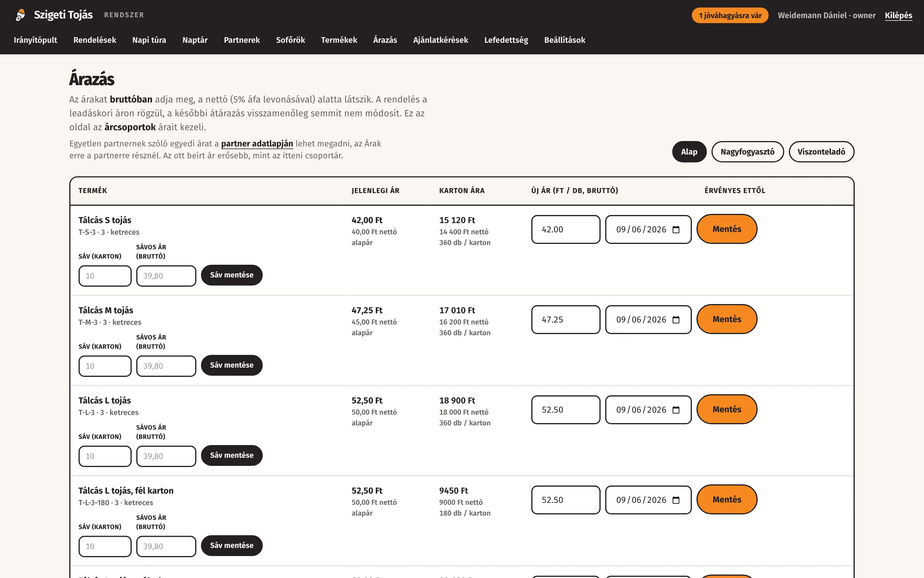Image resolution: width=924 pixels, height=578 pixels.
Task: Save tier for Tálcás L tojás T-L-3
Action: [232, 455]
